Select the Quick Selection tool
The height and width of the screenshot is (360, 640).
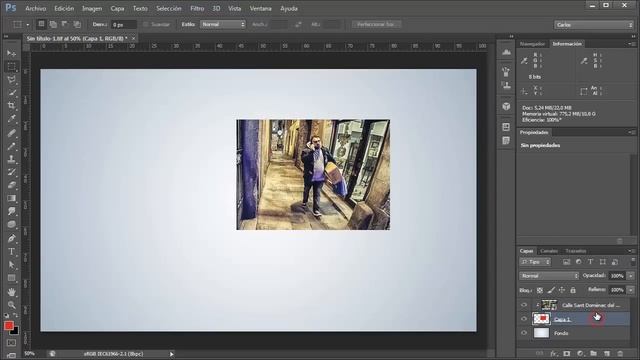[x=11, y=93]
